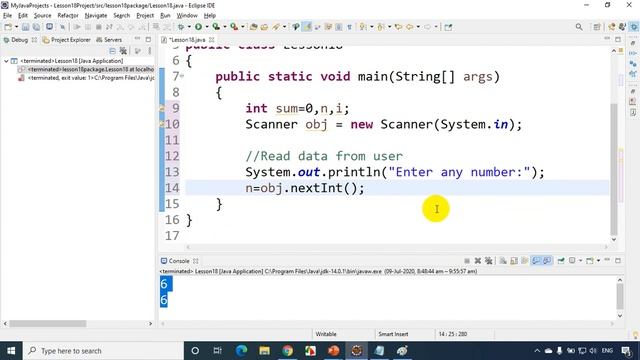The height and width of the screenshot is (360, 640).
Task: Click the Debug view menu (three dots)
Action: [150, 51]
